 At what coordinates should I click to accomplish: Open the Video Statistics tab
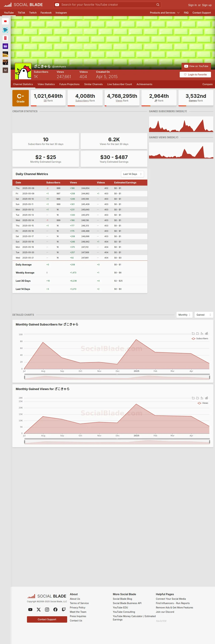point(46,84)
